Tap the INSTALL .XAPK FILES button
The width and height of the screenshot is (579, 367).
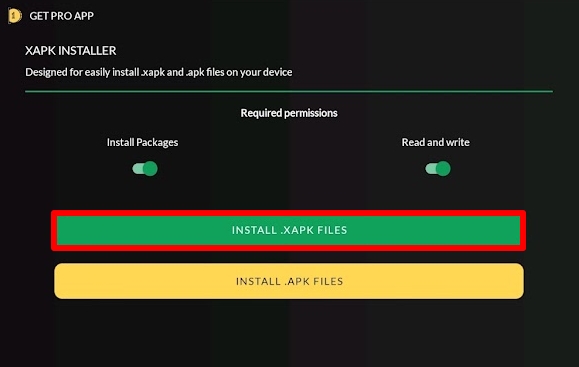pyautogui.click(x=289, y=230)
